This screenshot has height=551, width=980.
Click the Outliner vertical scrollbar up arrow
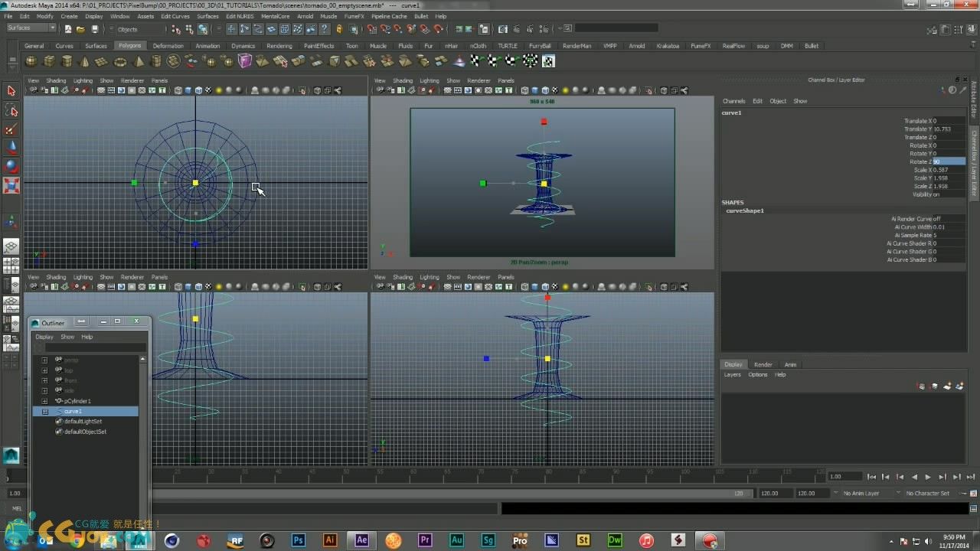pos(142,359)
